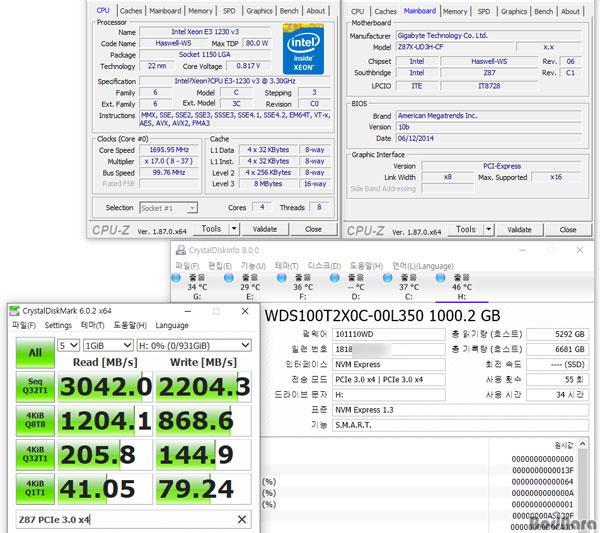This screenshot has height=533, width=600.
Task: Click Validate in left CPU-Z window
Action: pos(265,229)
